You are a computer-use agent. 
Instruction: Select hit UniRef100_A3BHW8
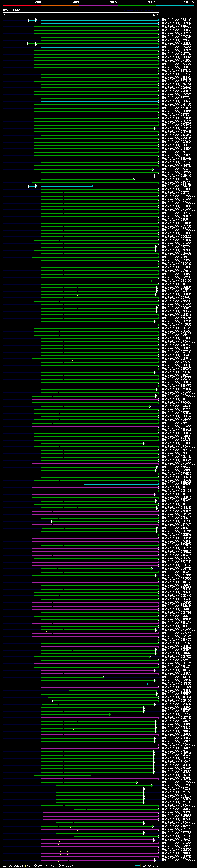point(177,43)
